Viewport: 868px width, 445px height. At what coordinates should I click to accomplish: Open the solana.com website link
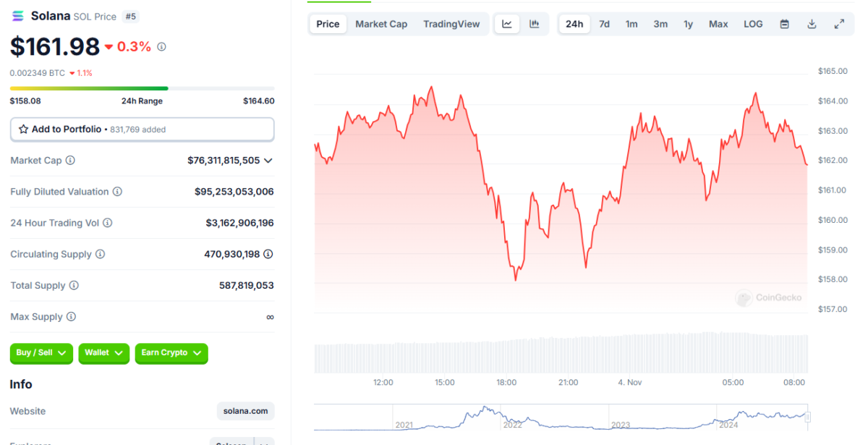pos(245,411)
